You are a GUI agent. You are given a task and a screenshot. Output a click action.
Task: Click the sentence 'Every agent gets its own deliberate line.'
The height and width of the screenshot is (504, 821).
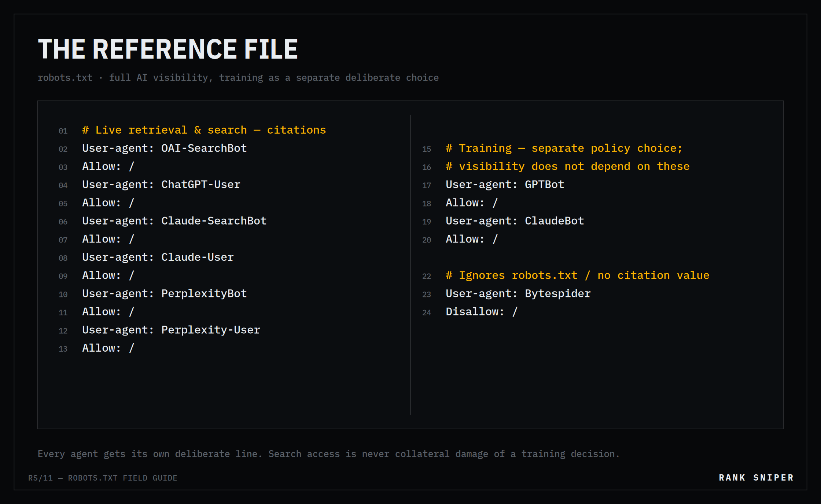click(x=150, y=454)
